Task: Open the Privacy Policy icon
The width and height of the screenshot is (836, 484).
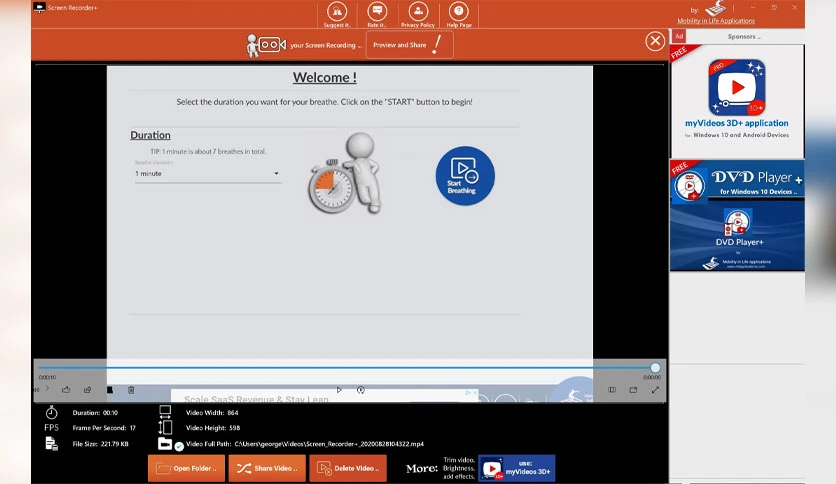Action: pyautogui.click(x=418, y=14)
